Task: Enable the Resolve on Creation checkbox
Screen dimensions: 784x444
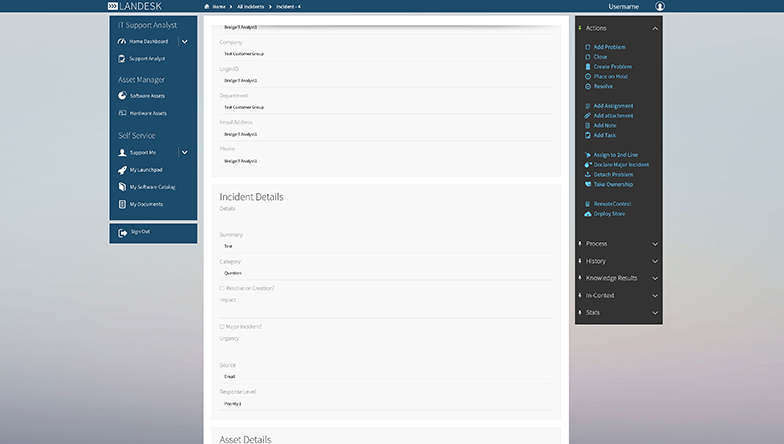Action: click(x=222, y=288)
